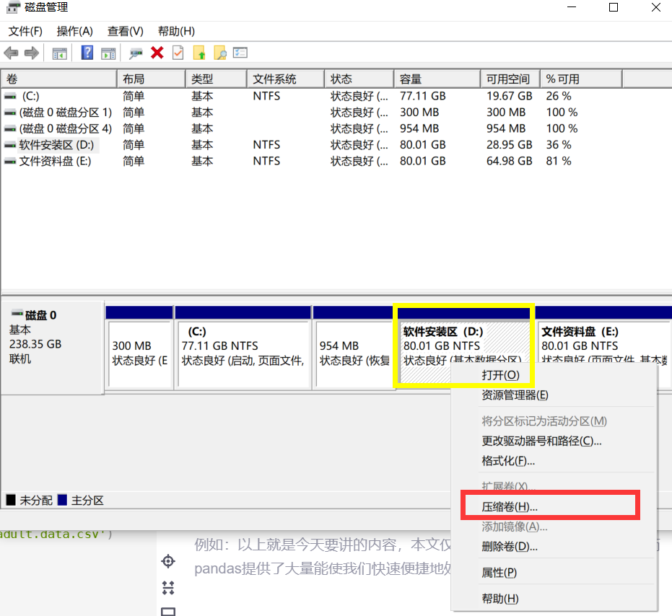The image size is (672, 616).
Task: Click the crosshair target icon in the background page
Action: pos(168,560)
